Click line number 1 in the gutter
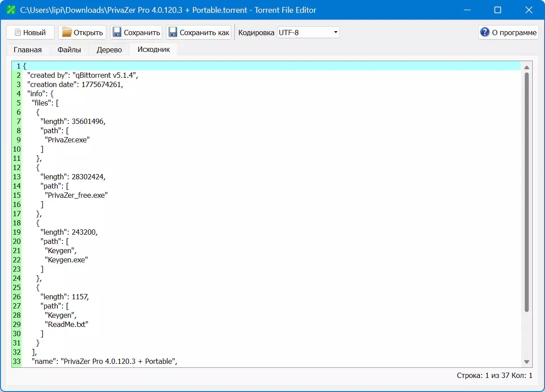The width and height of the screenshot is (545, 392). (18, 66)
